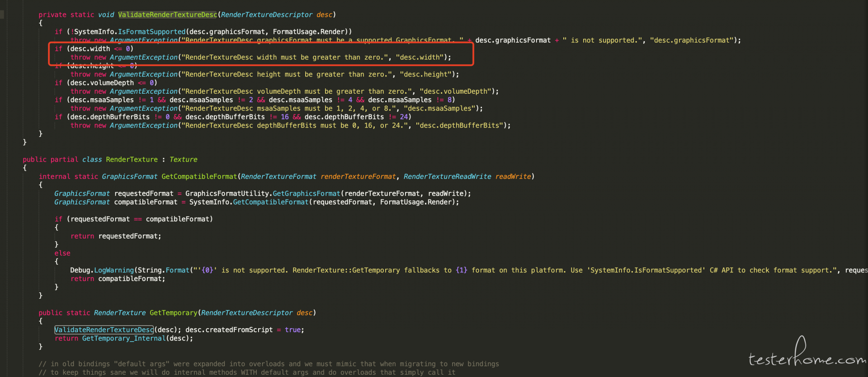
Task: Click the IsFormatSupported call in the first if statement
Action: pyautogui.click(x=152, y=32)
